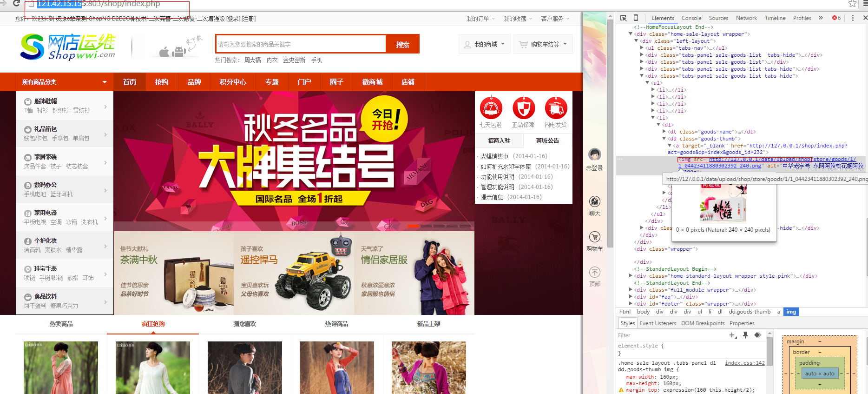
Task: Open 家用电器 category
Action: point(46,213)
